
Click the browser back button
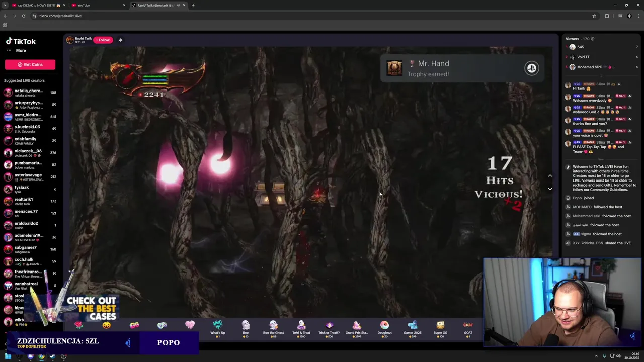coord(6,16)
